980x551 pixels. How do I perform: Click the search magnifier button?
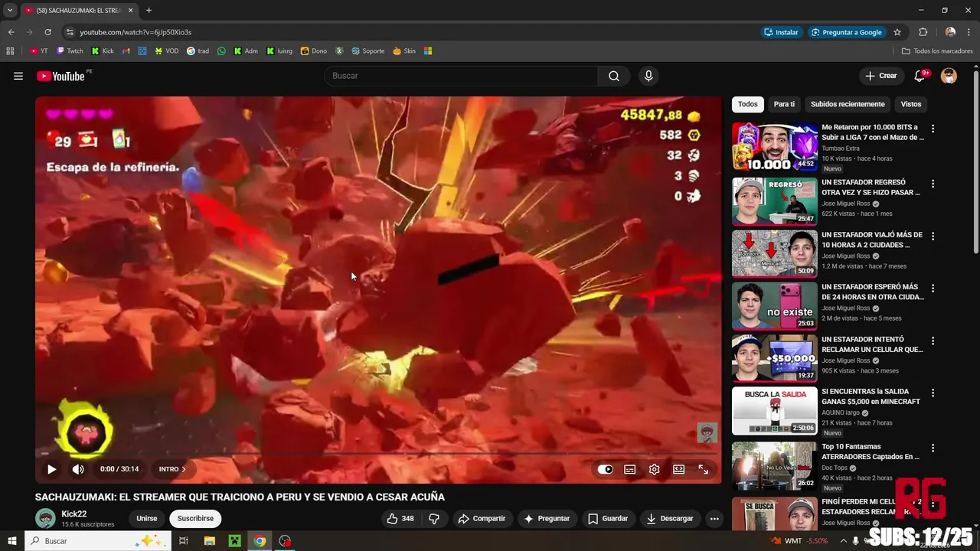pos(614,76)
